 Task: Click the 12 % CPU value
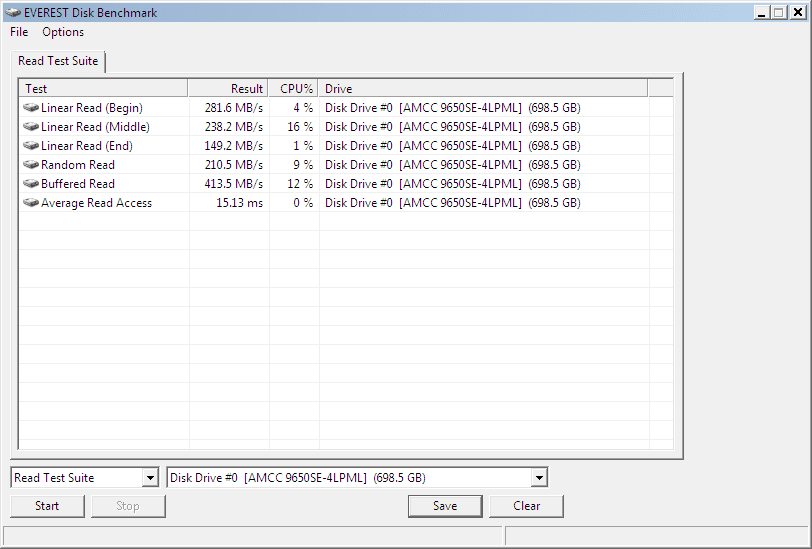coord(300,184)
